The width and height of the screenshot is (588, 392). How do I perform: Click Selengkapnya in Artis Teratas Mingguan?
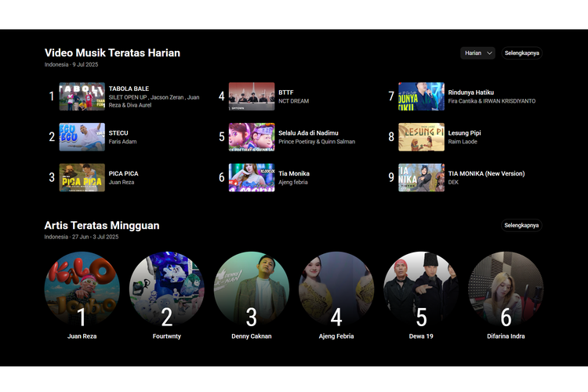tap(522, 226)
